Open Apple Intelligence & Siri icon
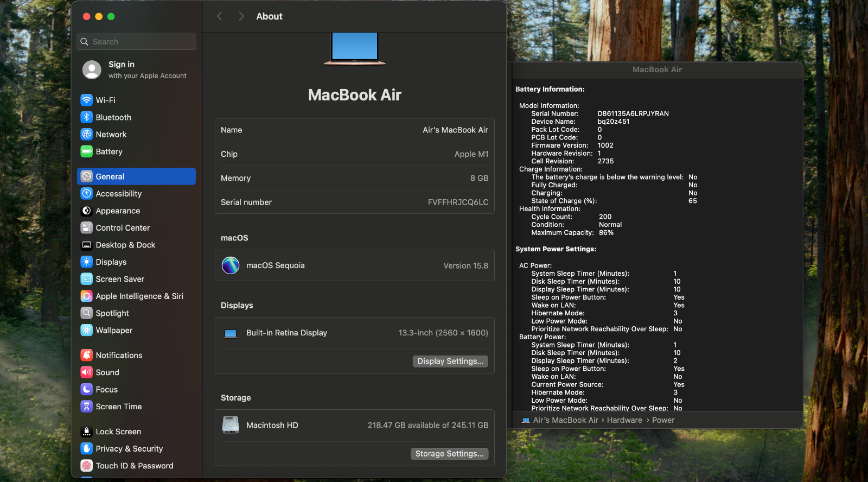Viewport: 868px width, 482px height. 87,296
